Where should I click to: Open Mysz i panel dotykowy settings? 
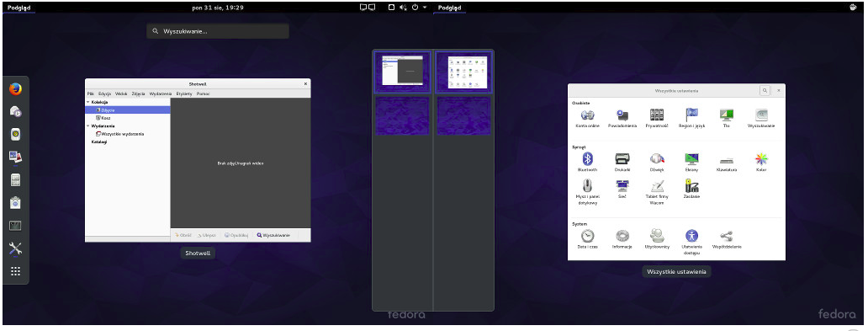[587, 192]
